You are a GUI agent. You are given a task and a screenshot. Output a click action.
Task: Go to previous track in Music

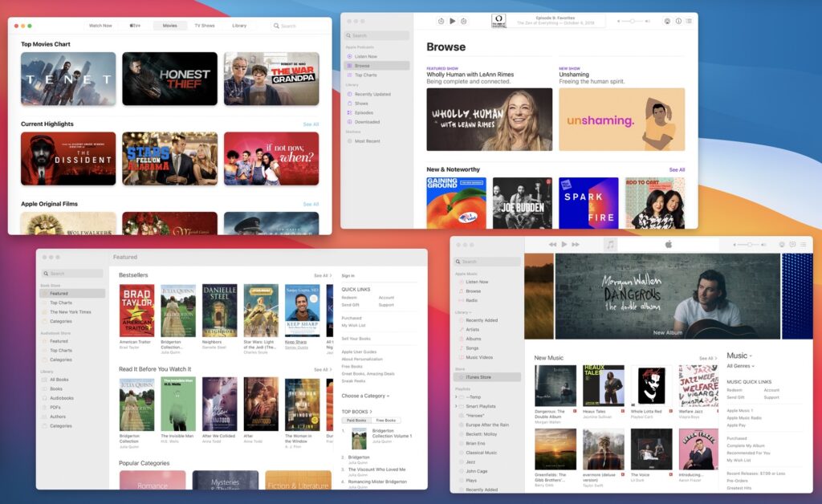pos(552,245)
